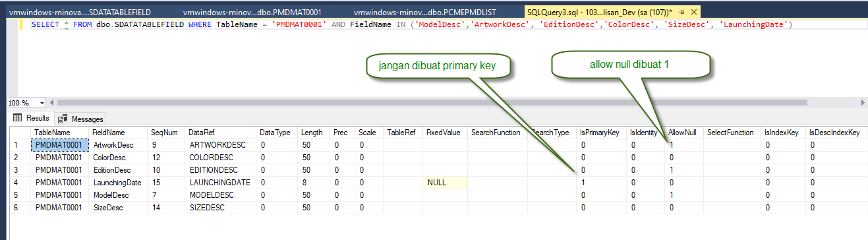Click the IsIdentity column header
This screenshot has height=240, width=868.
point(645,133)
